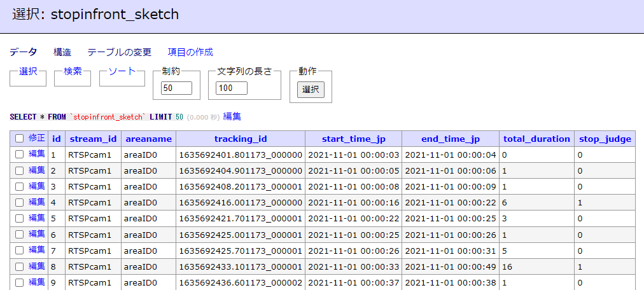
Task: Click the 修正 link in table header
Action: [x=37, y=138]
